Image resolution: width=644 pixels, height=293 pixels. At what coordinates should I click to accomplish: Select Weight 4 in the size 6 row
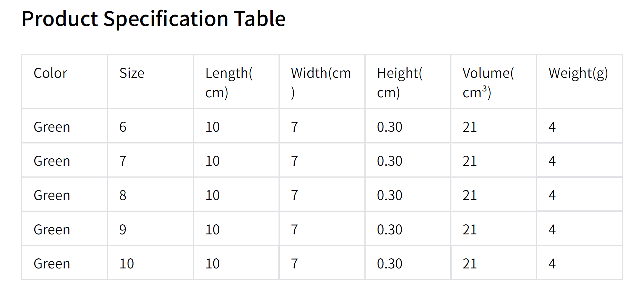click(x=552, y=127)
